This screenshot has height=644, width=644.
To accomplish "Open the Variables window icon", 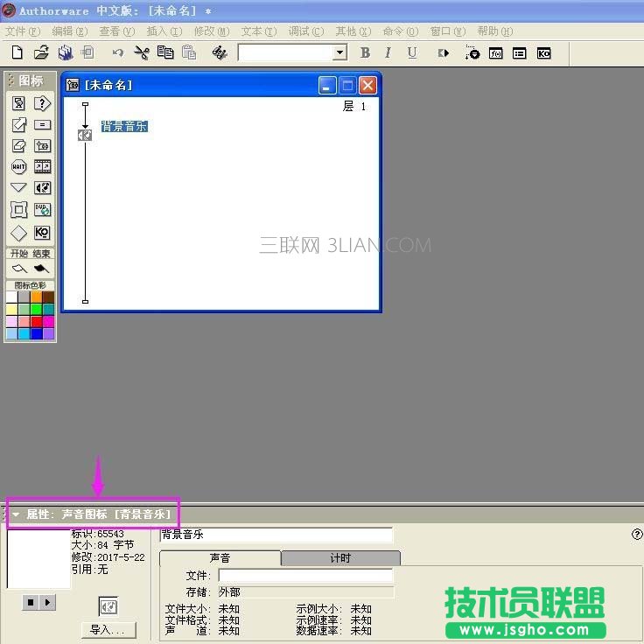I will pos(520,53).
